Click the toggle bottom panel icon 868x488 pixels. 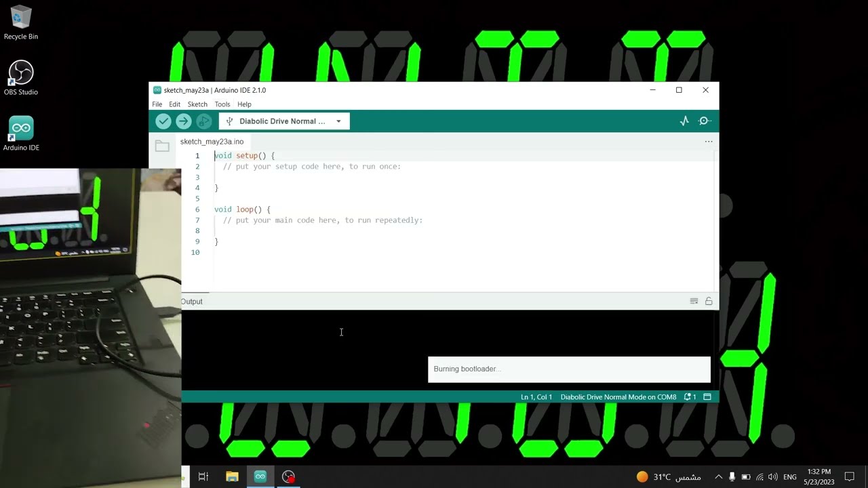(x=707, y=397)
